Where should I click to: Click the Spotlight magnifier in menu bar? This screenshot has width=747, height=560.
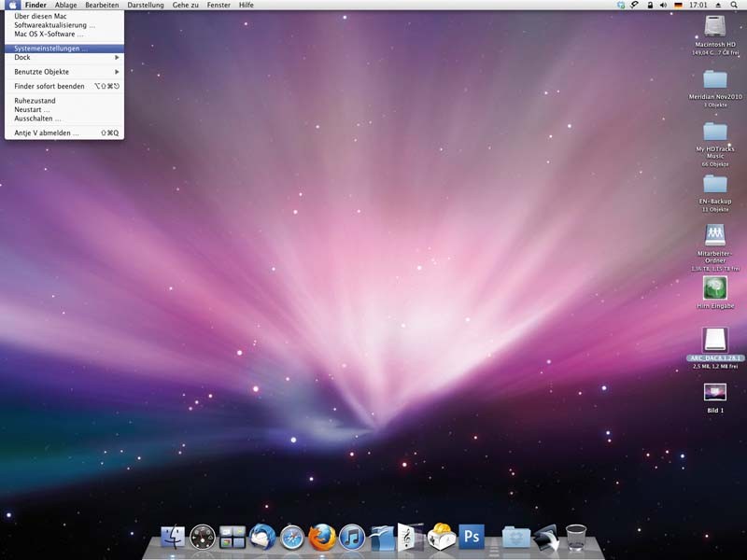tap(734, 5)
